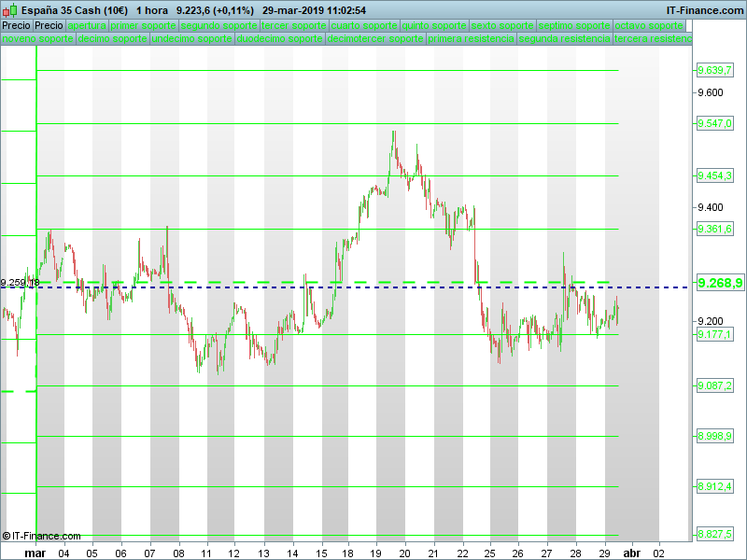The height and width of the screenshot is (560, 747).
Task: Select the noveno soporte indicator label
Action: point(37,38)
